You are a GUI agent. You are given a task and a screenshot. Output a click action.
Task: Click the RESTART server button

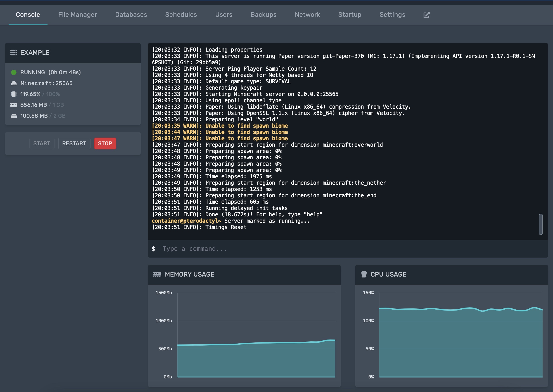coord(73,143)
